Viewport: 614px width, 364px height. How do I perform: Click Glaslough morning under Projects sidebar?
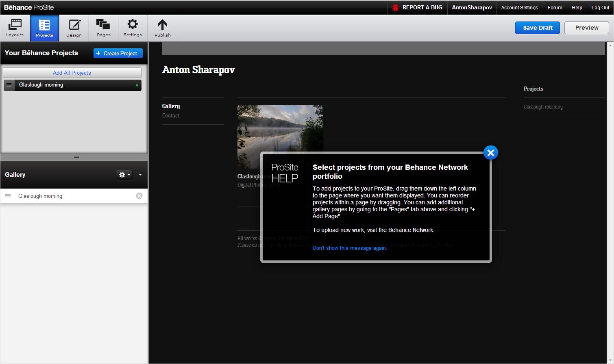(543, 107)
